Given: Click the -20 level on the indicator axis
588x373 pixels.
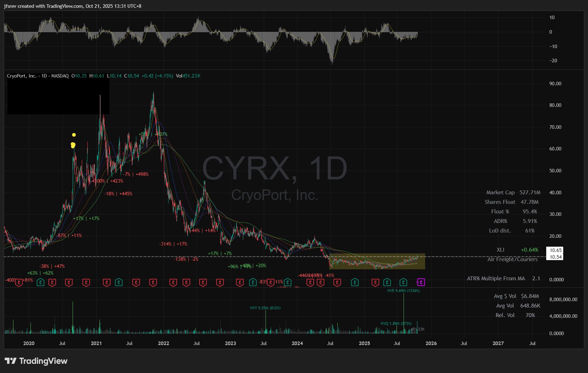Looking at the screenshot, I should pyautogui.click(x=553, y=61).
